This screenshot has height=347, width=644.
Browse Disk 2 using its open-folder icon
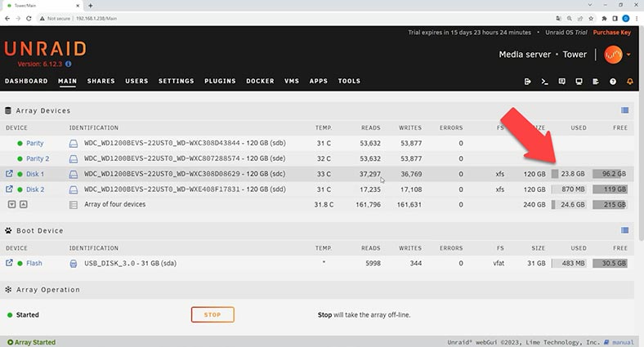click(9, 189)
